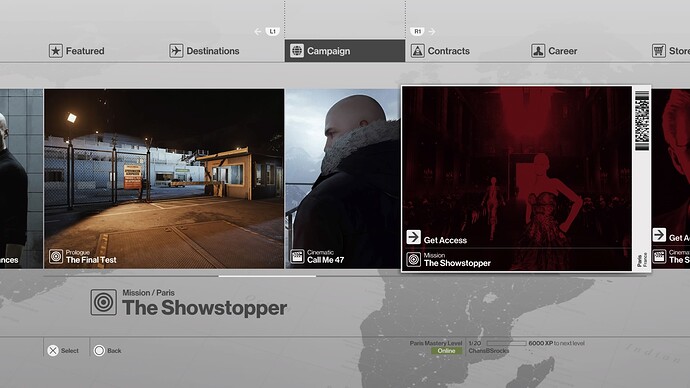Open the Store tab
Viewport: 690px width, 388px height.
[671, 51]
